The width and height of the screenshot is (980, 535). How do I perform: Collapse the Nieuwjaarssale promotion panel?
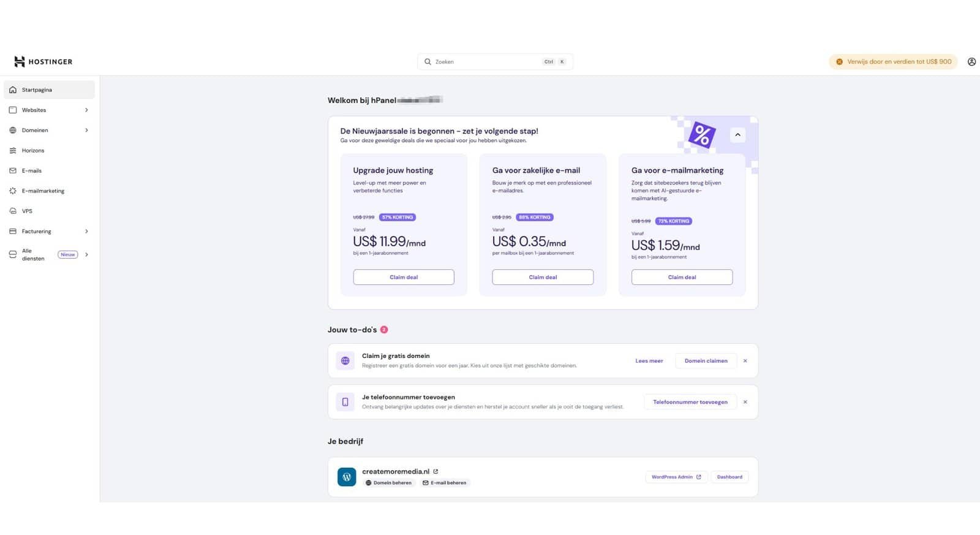coord(737,135)
